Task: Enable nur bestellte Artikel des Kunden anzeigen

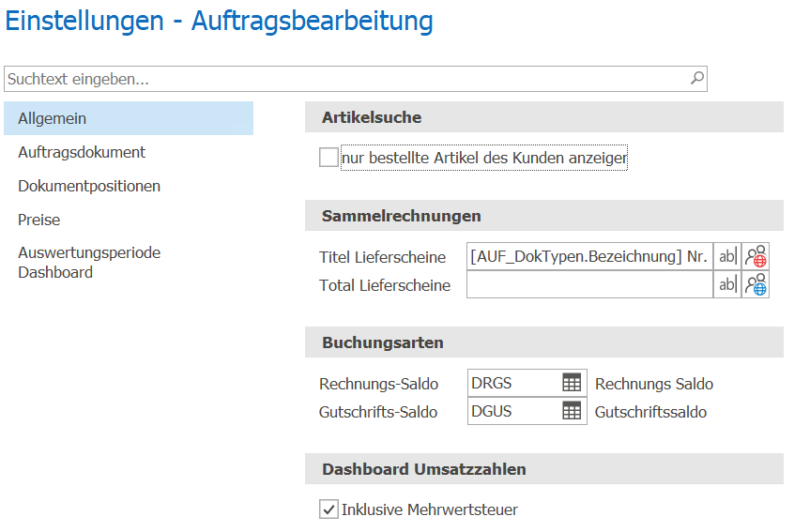Action: pyautogui.click(x=328, y=158)
